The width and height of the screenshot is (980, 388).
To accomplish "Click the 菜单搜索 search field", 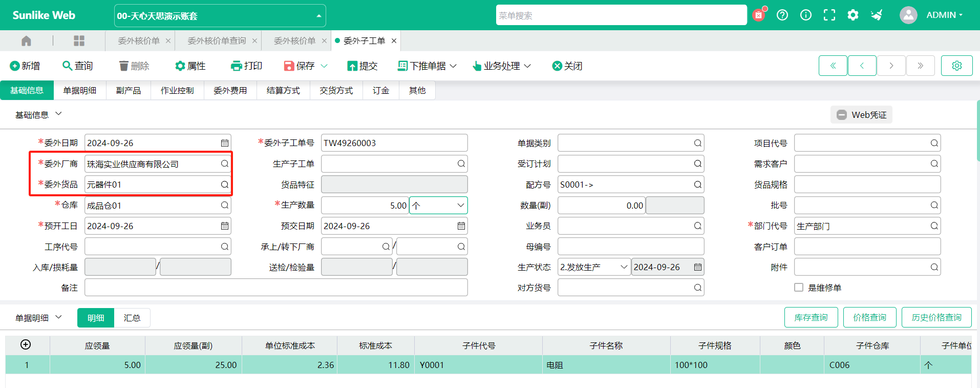I will point(621,15).
